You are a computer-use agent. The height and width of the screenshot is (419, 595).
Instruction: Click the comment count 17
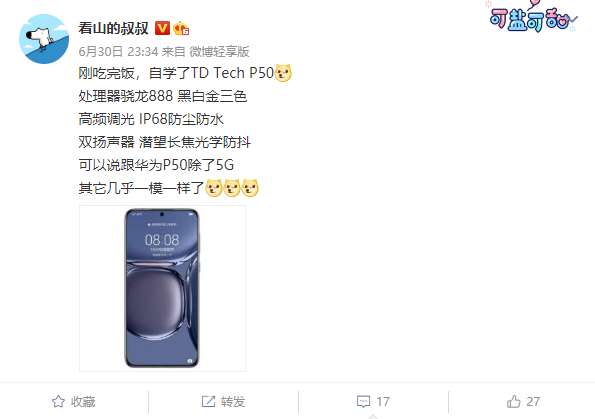383,402
